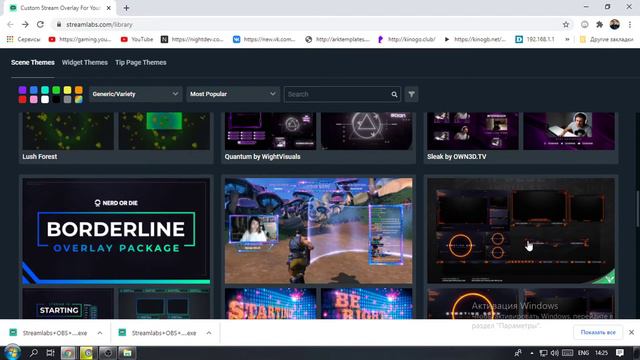The image size is (640, 360).
Task: Click Показать все downloads button
Action: click(598, 333)
